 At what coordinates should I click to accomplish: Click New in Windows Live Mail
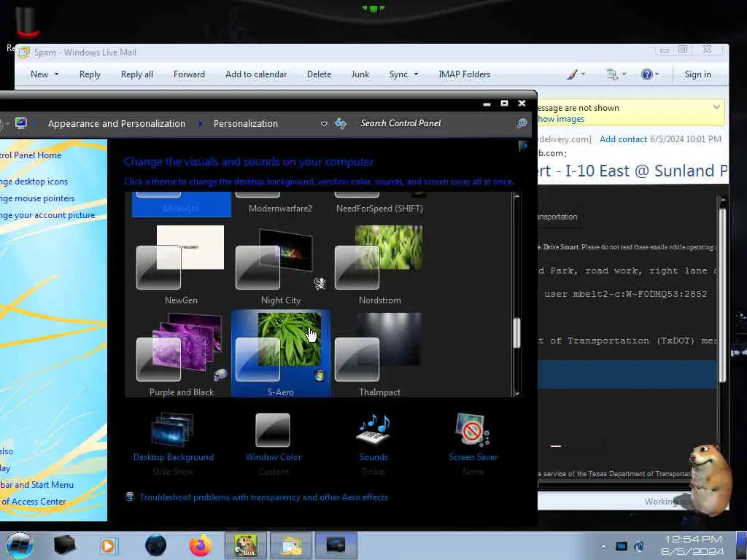39,74
